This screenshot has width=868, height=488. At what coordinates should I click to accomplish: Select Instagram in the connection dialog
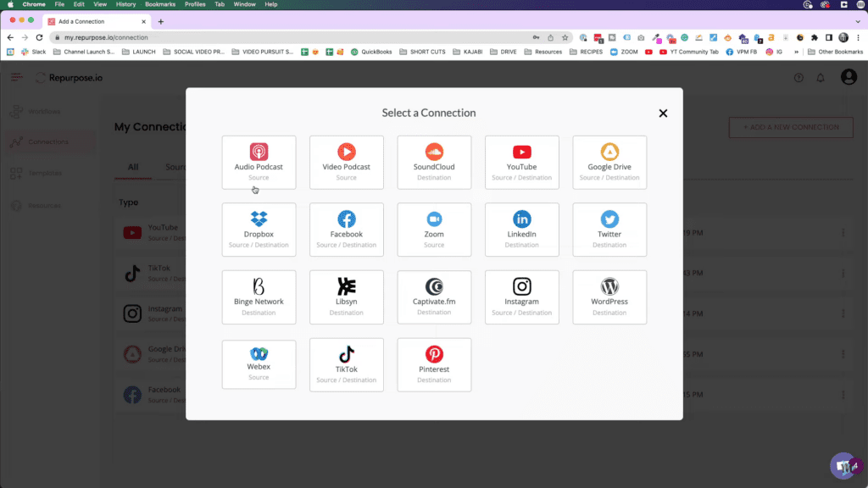point(521,297)
